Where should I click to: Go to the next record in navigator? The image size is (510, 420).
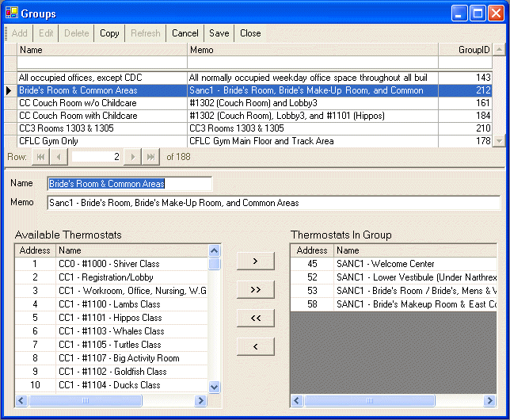[133, 157]
